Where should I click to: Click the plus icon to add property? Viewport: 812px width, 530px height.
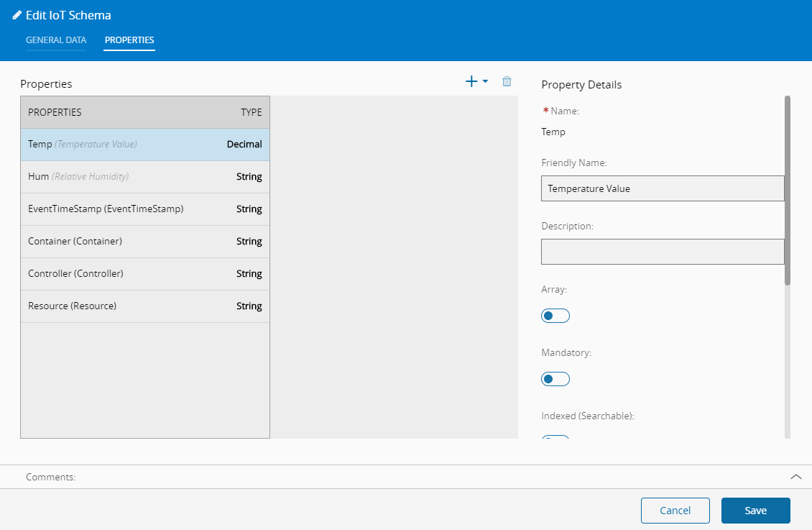(x=471, y=82)
